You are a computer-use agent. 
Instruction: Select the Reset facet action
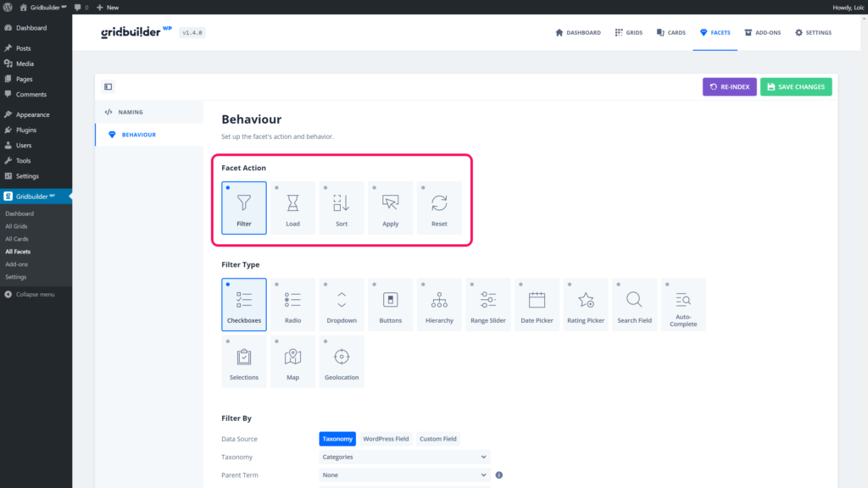click(439, 208)
